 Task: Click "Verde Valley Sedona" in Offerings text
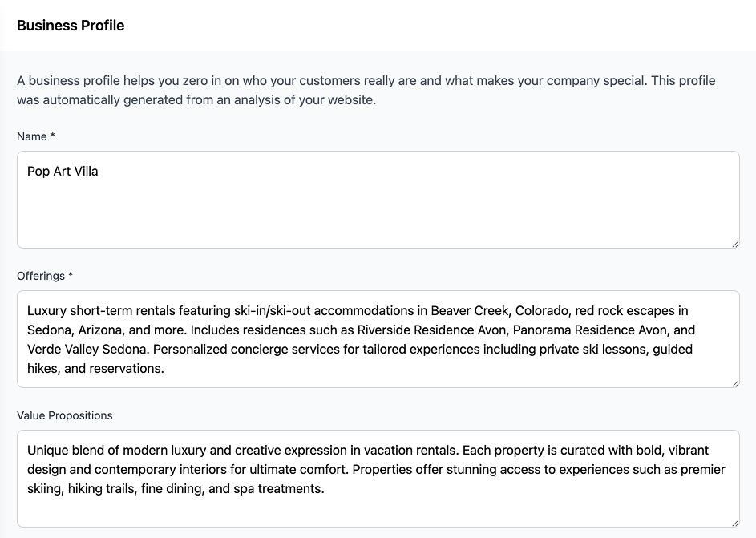(86, 350)
